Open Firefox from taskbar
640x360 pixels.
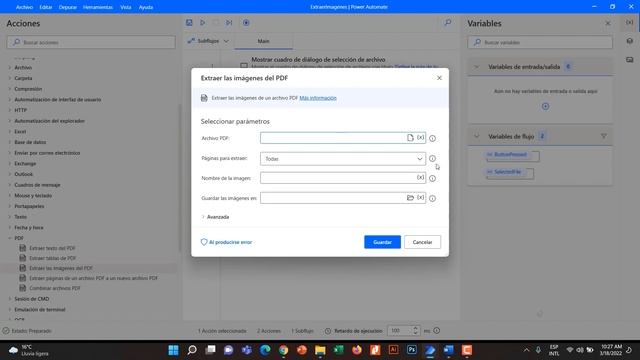(357, 350)
